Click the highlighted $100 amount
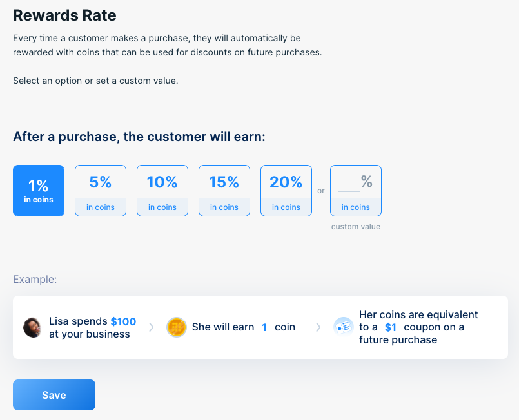519x420 pixels. coord(124,321)
